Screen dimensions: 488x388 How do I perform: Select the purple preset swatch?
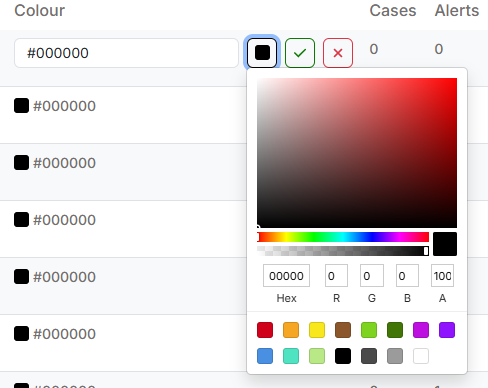(447, 330)
